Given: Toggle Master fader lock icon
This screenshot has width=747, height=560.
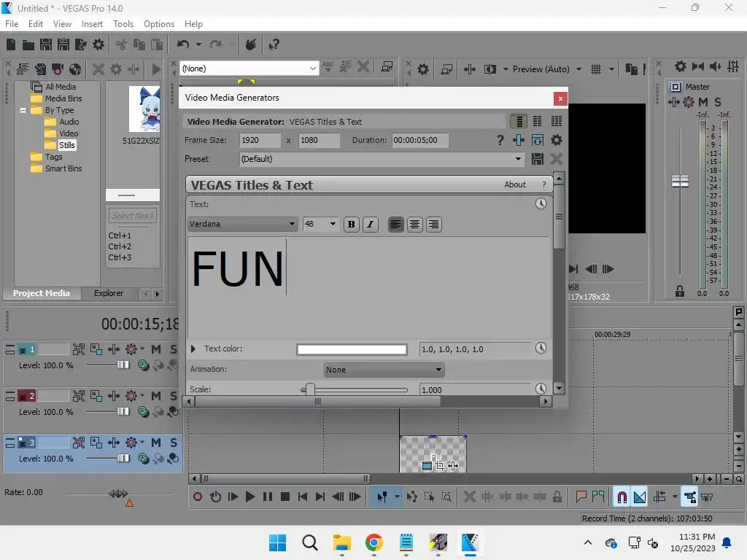Looking at the screenshot, I should point(680,292).
